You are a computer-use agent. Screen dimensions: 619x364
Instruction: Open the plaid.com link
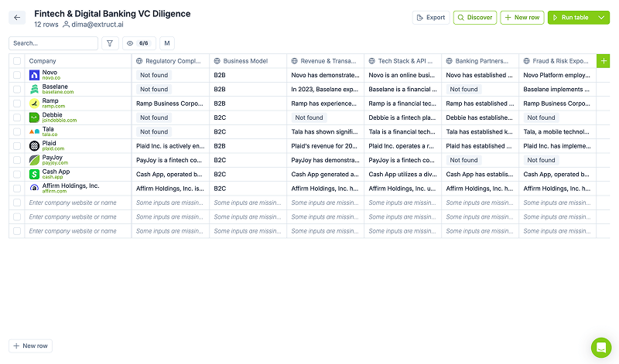pos(53,148)
